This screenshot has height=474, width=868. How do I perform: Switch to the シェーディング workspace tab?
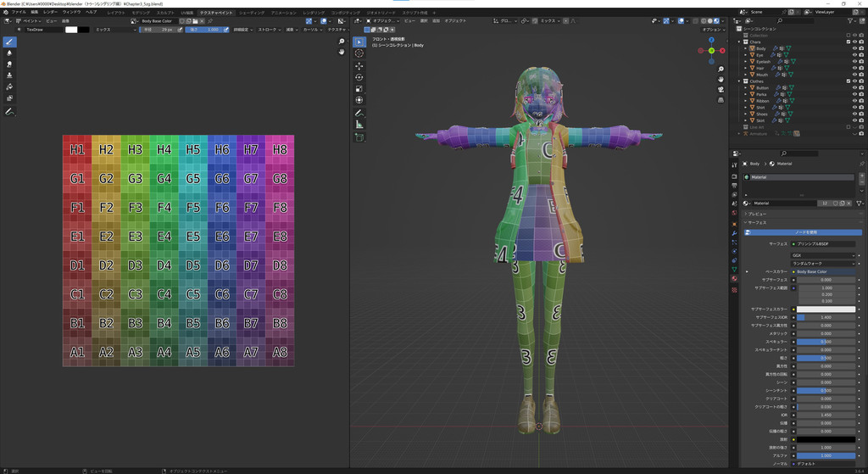coord(251,13)
